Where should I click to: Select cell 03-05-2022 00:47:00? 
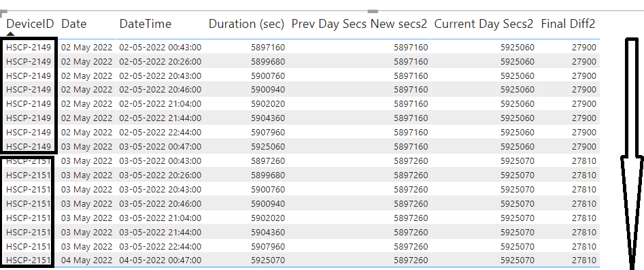click(x=160, y=147)
